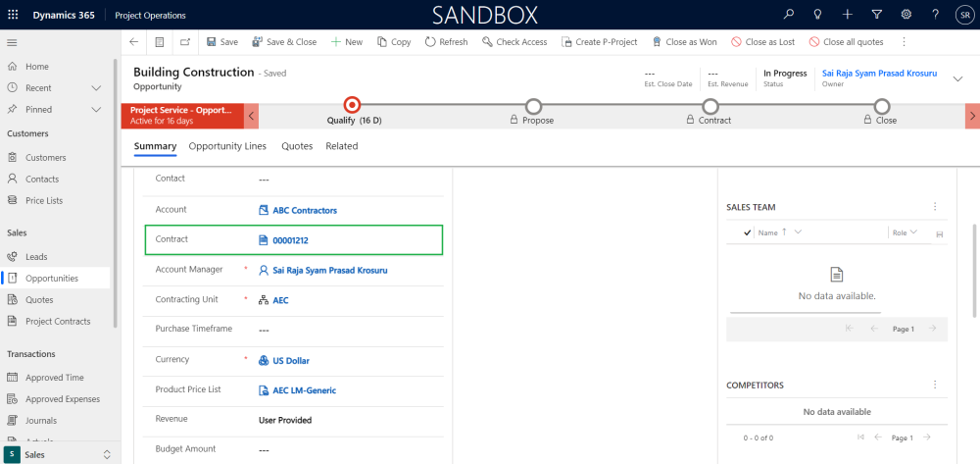Click Create P-Project command
Screen dimensions: 980x464
tap(600, 42)
